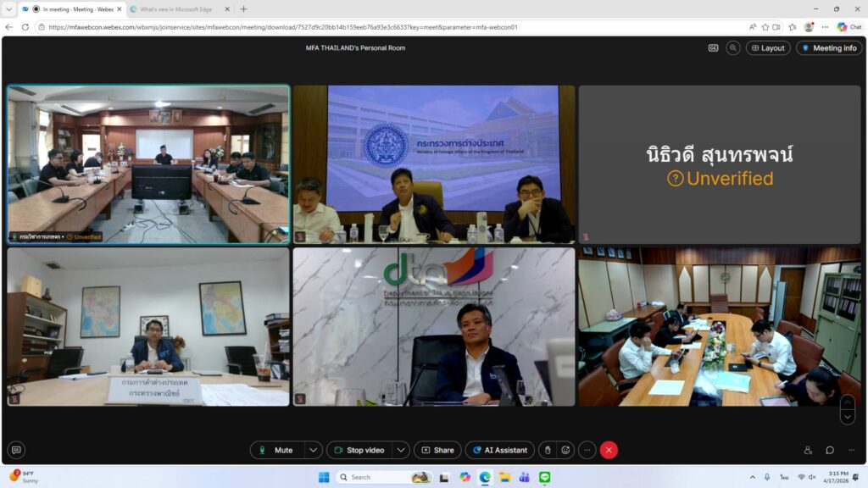Toggle the AI Assistant

coord(500,451)
